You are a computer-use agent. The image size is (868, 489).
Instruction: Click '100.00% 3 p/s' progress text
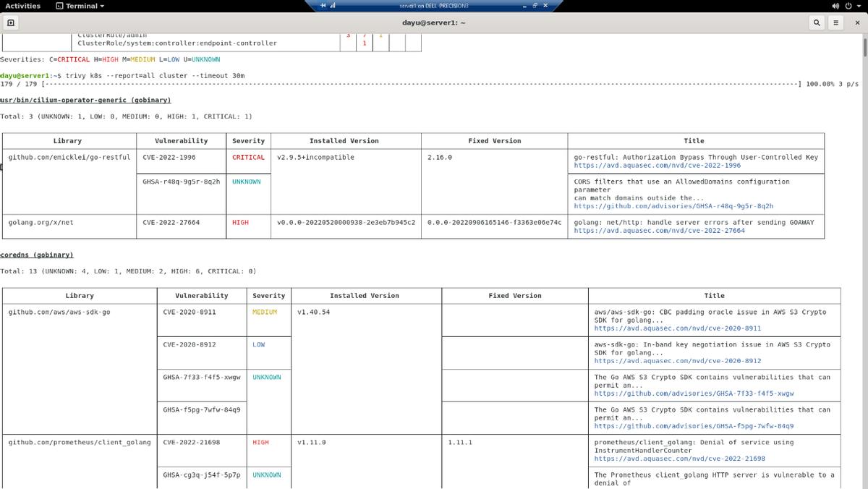832,84
